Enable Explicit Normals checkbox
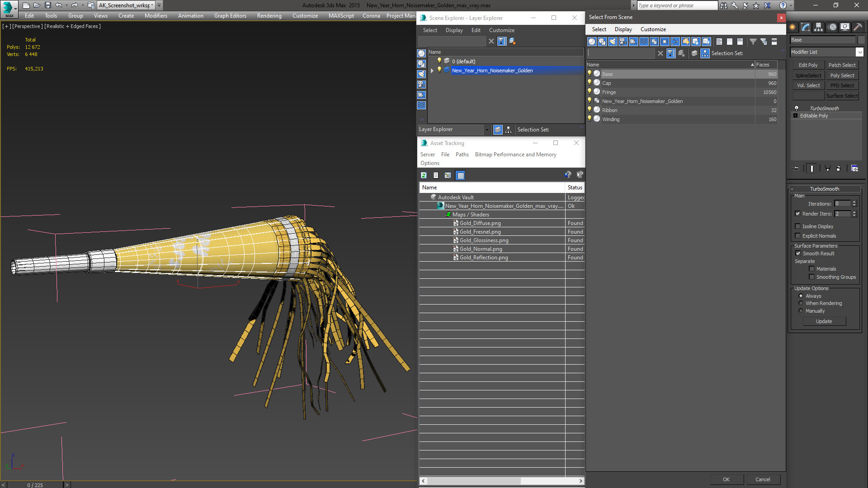 pyautogui.click(x=797, y=236)
